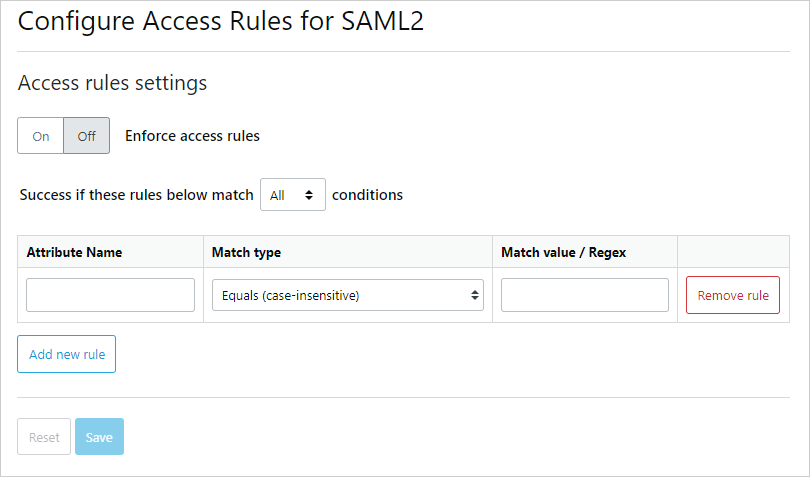810x477 pixels.
Task: Click the up-down arrow icon beside All
Action: [310, 195]
